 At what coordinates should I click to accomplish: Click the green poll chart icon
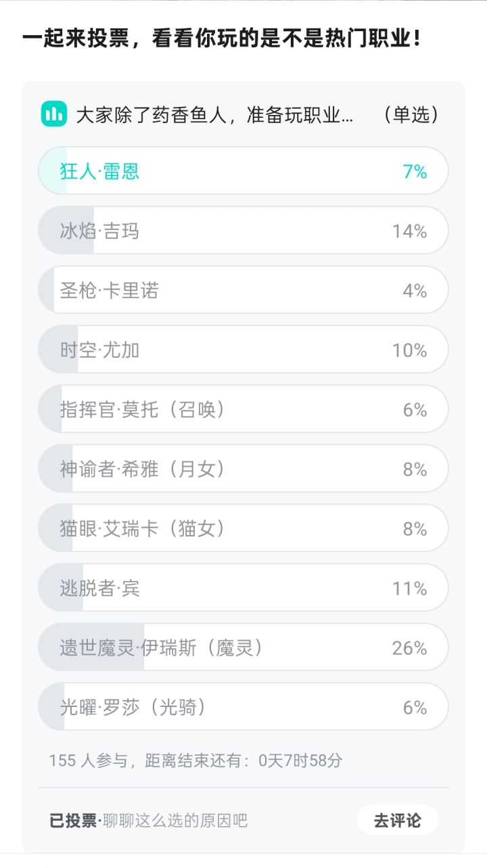[x=54, y=114]
